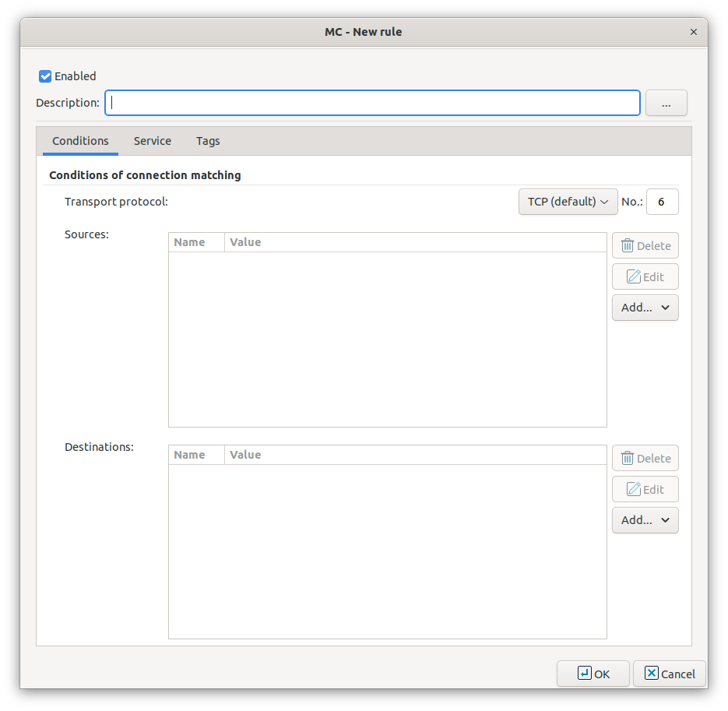Click trash icon on Sources Delete button
728x711 pixels.
click(627, 246)
